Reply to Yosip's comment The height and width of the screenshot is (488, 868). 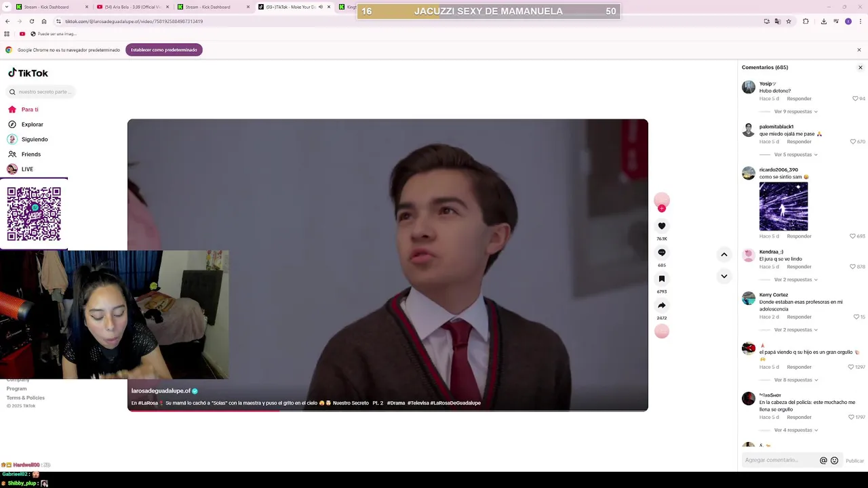(799, 98)
